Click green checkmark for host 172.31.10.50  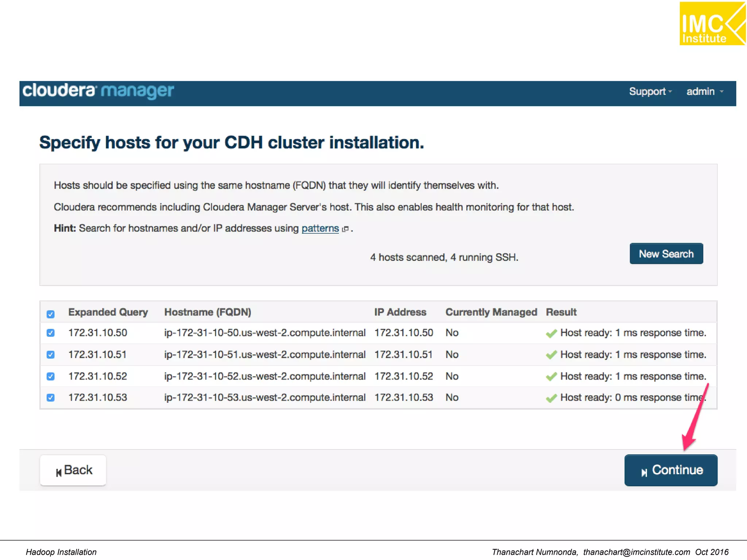coord(551,333)
